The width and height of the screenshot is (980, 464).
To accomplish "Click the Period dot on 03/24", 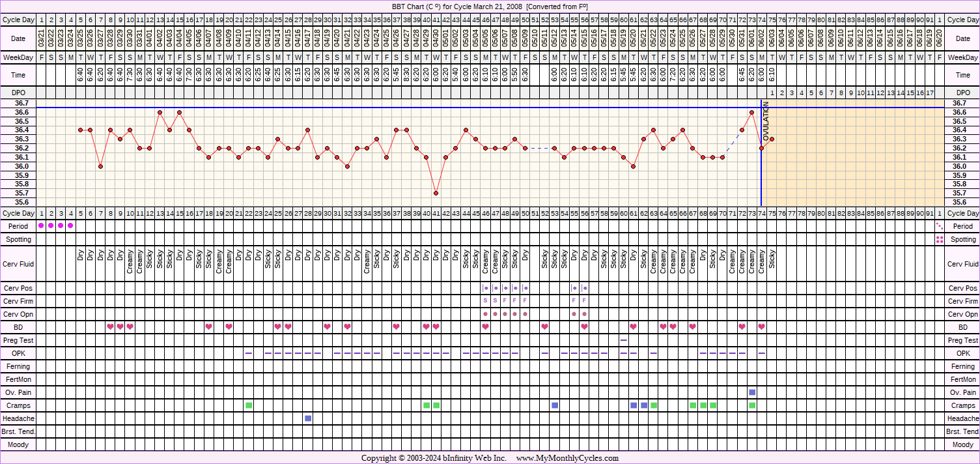I will click(70, 225).
